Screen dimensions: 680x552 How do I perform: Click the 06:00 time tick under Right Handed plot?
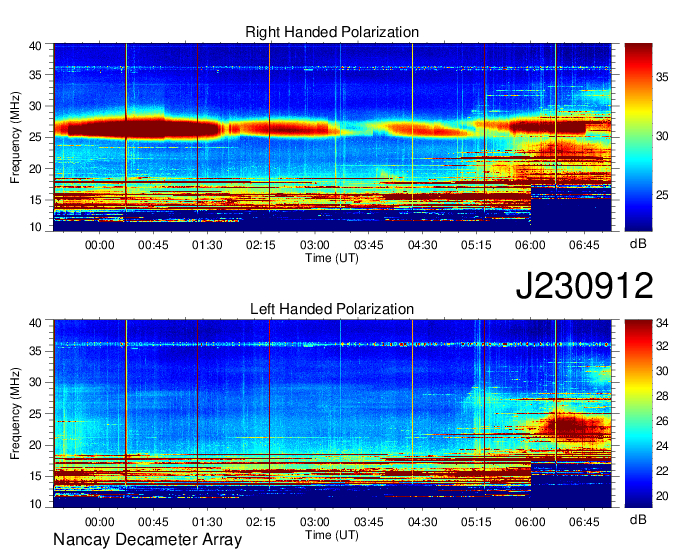coord(530,245)
